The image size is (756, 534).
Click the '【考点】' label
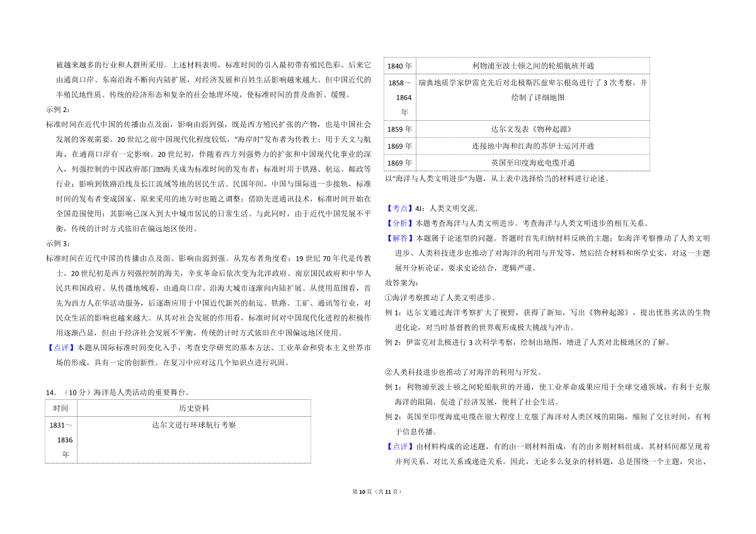tap(400, 208)
